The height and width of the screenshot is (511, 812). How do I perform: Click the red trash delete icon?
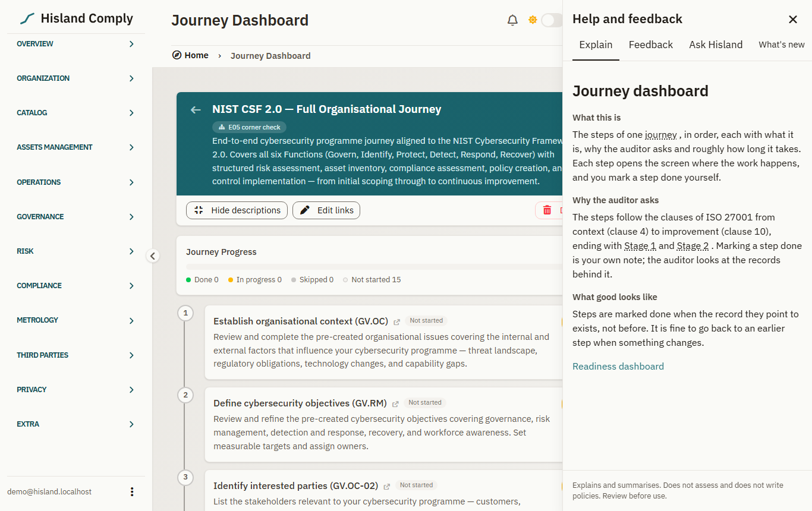click(x=547, y=210)
